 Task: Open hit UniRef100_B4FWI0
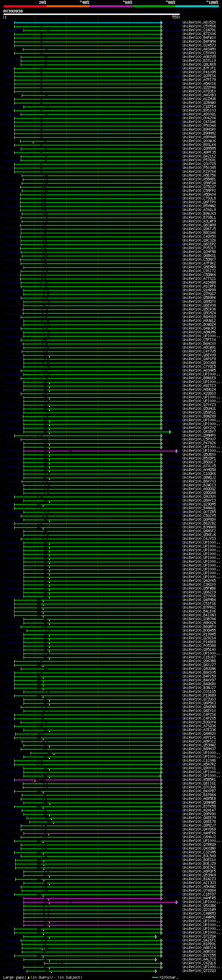coord(199,38)
